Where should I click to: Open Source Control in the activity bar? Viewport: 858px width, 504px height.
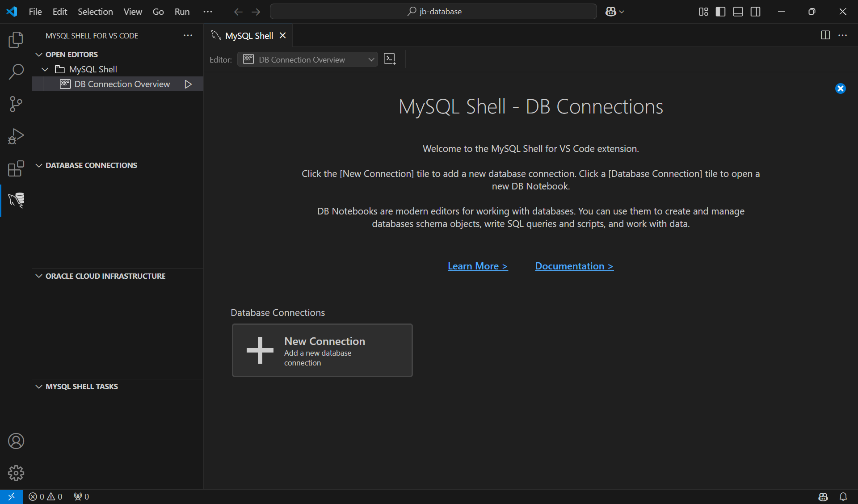click(16, 104)
